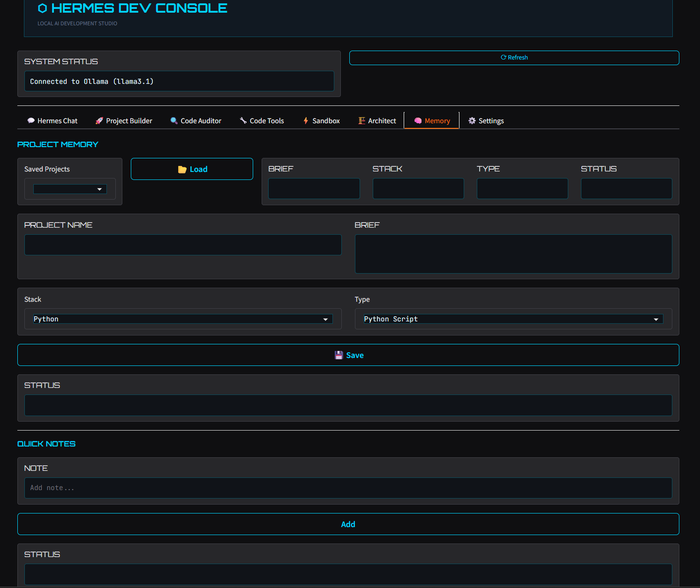This screenshot has height=588, width=700.
Task: Open the Settings tab
Action: click(486, 121)
